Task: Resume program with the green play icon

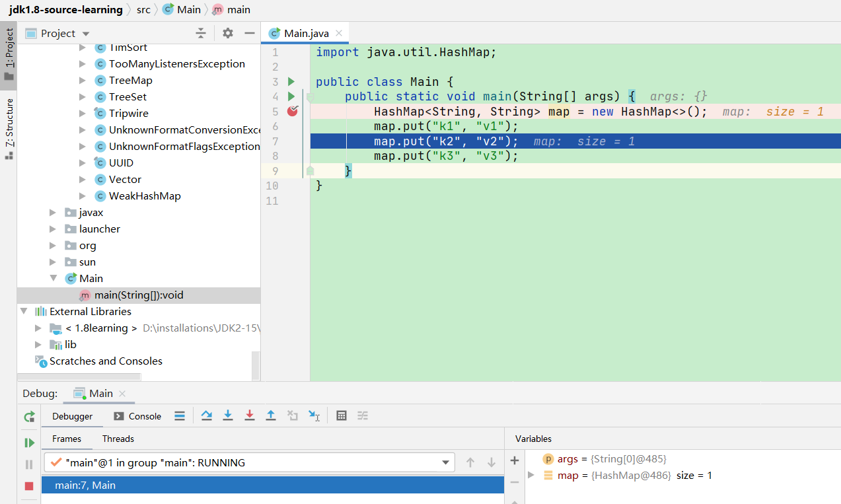Action: click(x=29, y=443)
